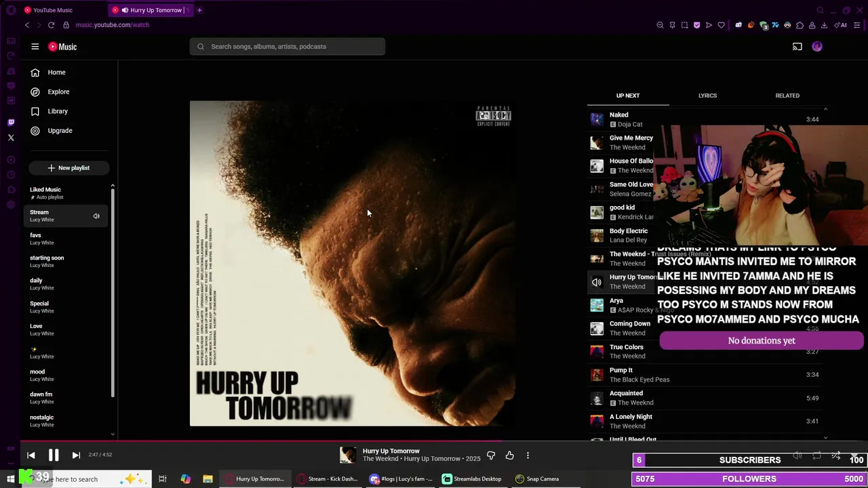Switch to the UP NEXT tab
The image size is (868, 488).
coord(628,96)
